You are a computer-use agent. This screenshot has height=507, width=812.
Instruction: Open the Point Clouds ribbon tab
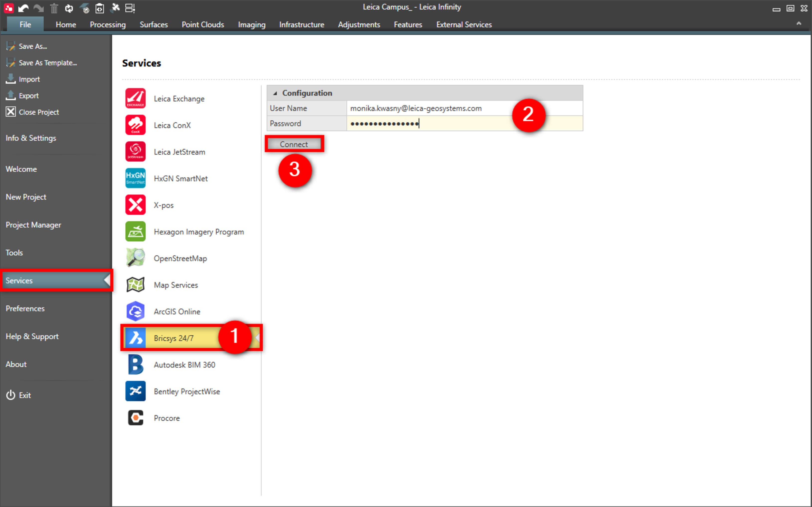click(203, 24)
